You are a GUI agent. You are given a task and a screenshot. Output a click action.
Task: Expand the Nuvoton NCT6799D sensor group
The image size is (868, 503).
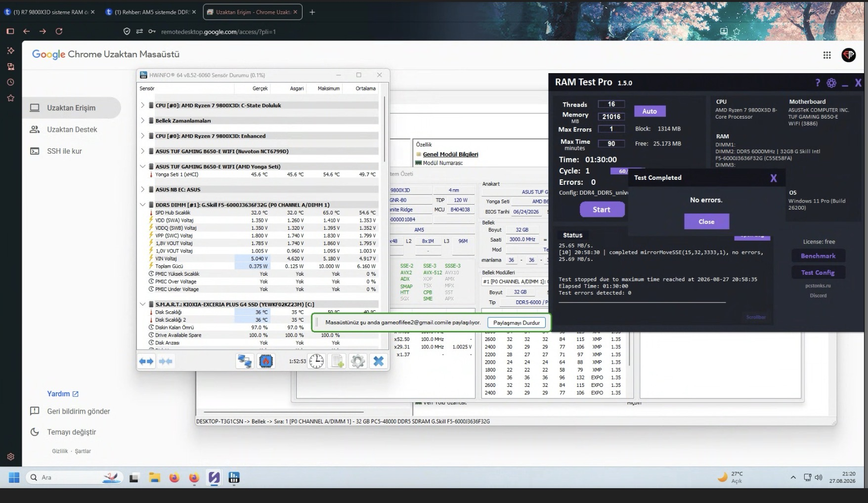click(x=142, y=151)
